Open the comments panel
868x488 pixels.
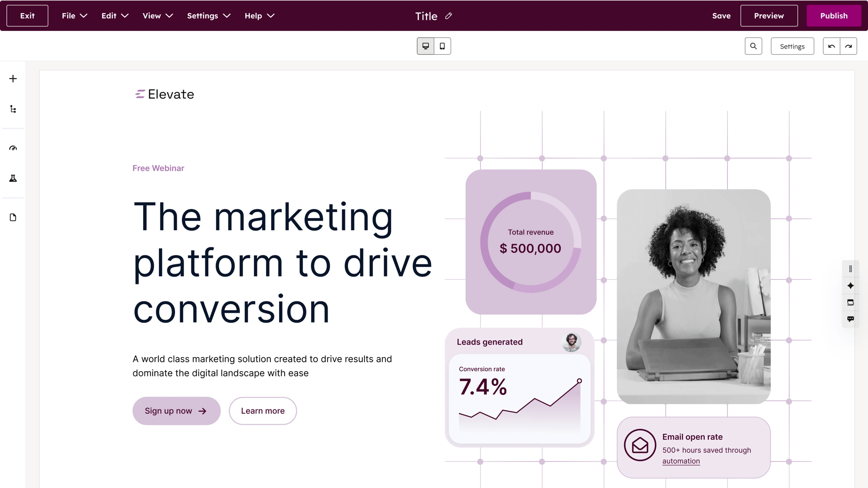[851, 318]
